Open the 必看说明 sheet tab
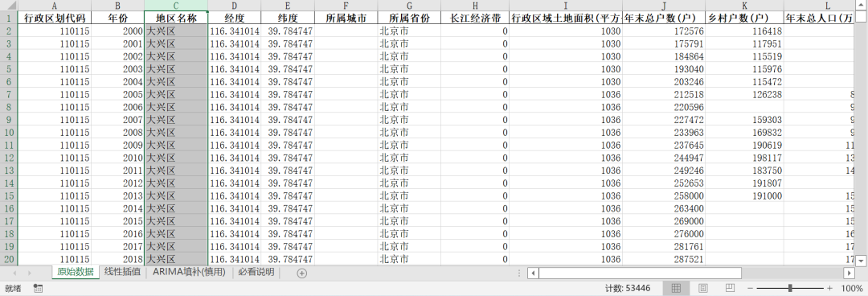 256,272
